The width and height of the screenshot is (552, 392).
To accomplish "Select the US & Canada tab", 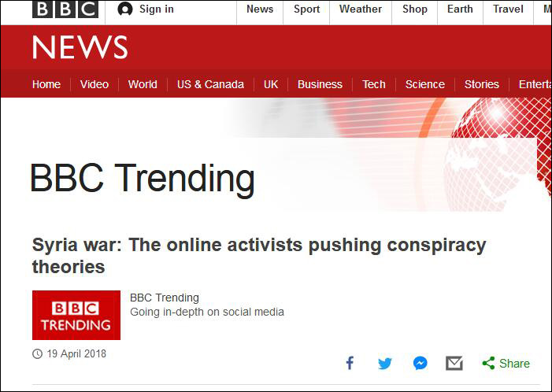I will [210, 84].
